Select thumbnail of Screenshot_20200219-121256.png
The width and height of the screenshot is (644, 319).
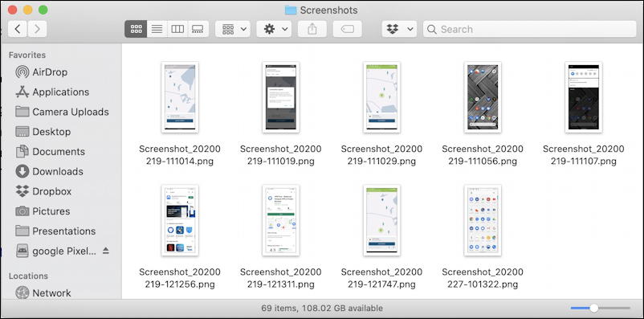coord(180,220)
